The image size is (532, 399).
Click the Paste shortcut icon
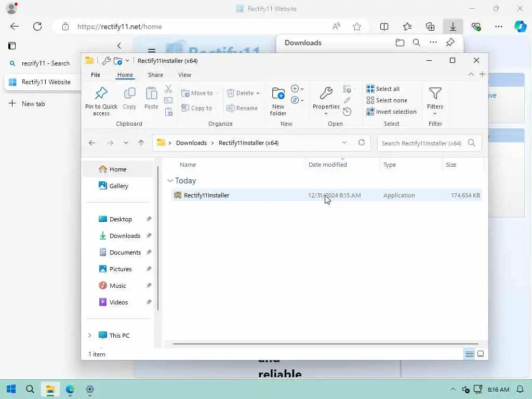169,112
